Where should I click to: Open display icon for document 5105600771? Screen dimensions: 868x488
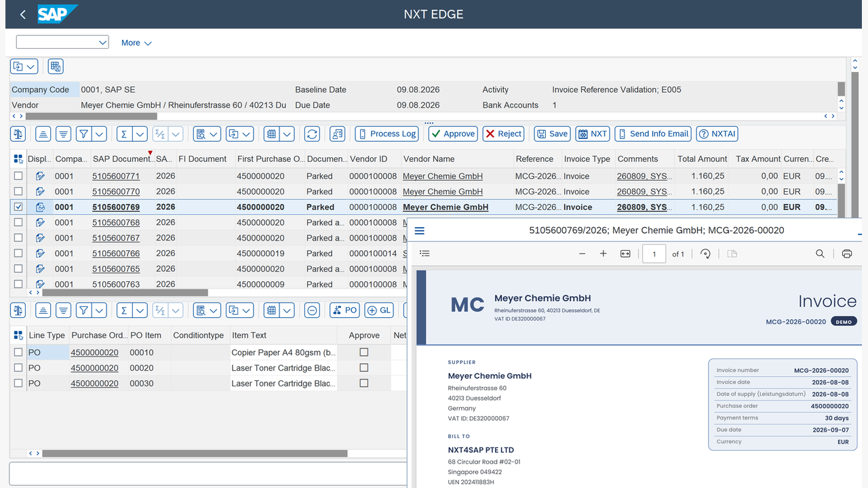click(x=40, y=176)
